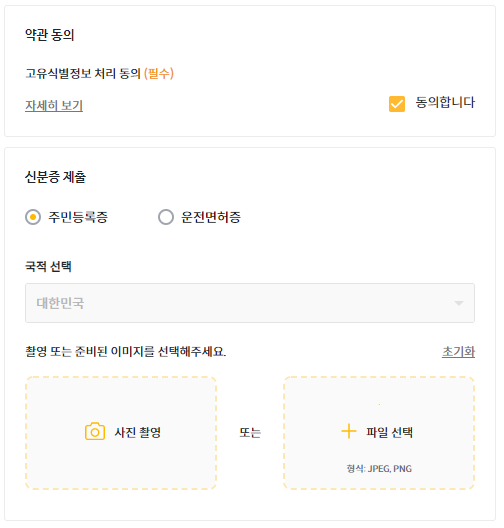Click the 동의합니다 text label
The width and height of the screenshot is (504, 528).
(445, 102)
